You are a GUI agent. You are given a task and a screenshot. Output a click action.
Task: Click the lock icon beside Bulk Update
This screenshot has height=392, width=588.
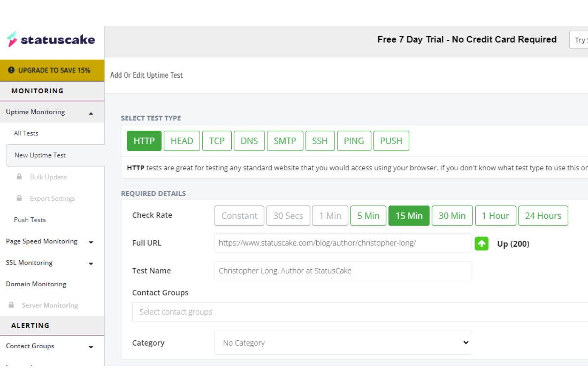pyautogui.click(x=19, y=176)
